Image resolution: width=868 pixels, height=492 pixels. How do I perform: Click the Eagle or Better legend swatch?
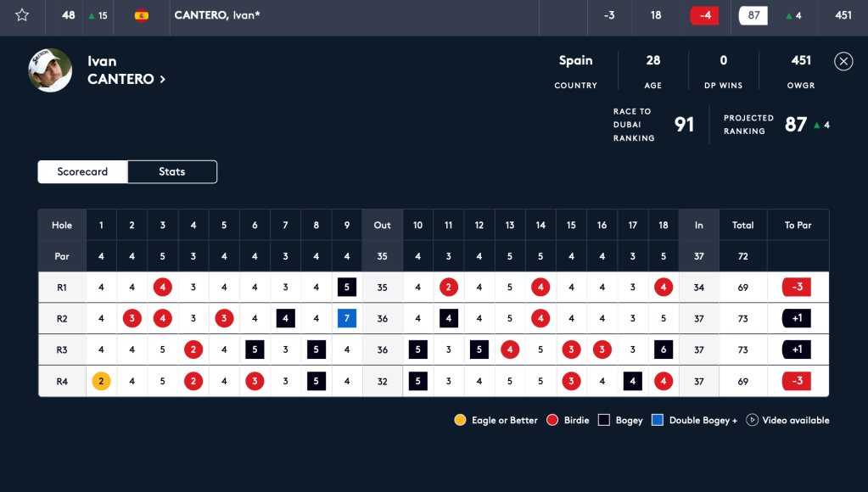pyautogui.click(x=460, y=420)
